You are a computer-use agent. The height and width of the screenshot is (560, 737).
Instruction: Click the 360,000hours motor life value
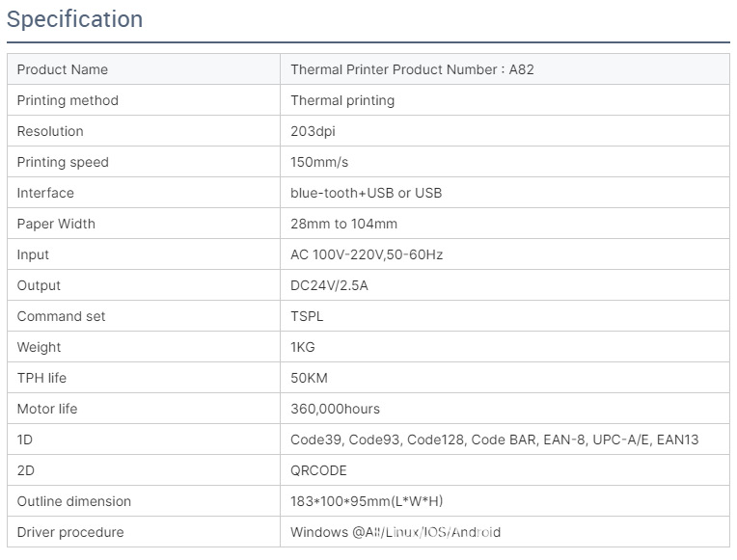point(335,409)
